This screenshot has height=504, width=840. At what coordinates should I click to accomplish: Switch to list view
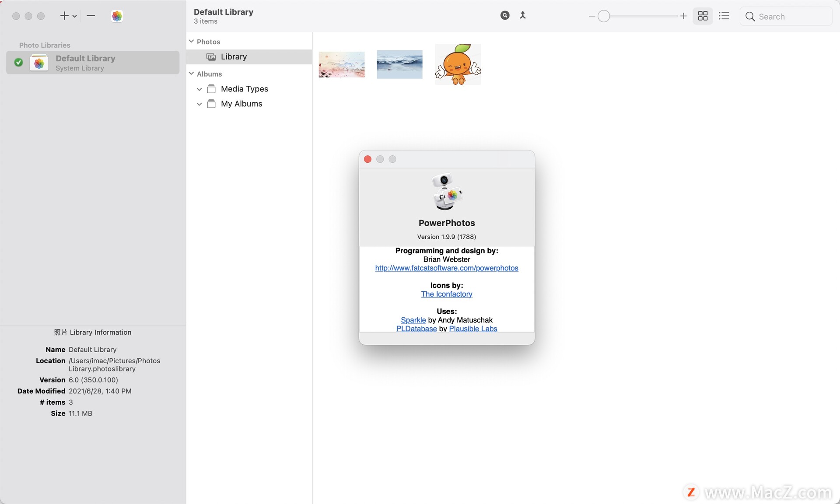724,16
